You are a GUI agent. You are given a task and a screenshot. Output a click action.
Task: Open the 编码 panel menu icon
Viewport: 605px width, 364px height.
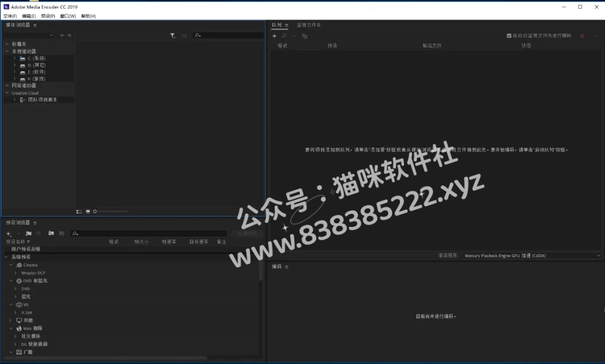pos(287,267)
